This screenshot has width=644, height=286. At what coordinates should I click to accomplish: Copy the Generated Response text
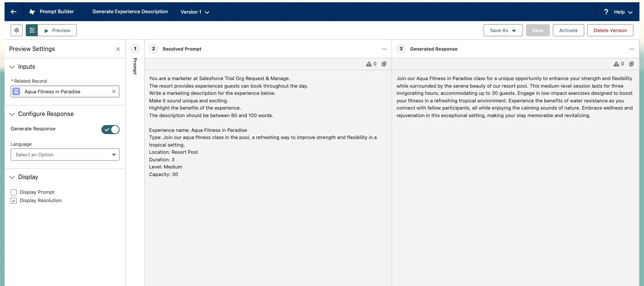coord(632,64)
